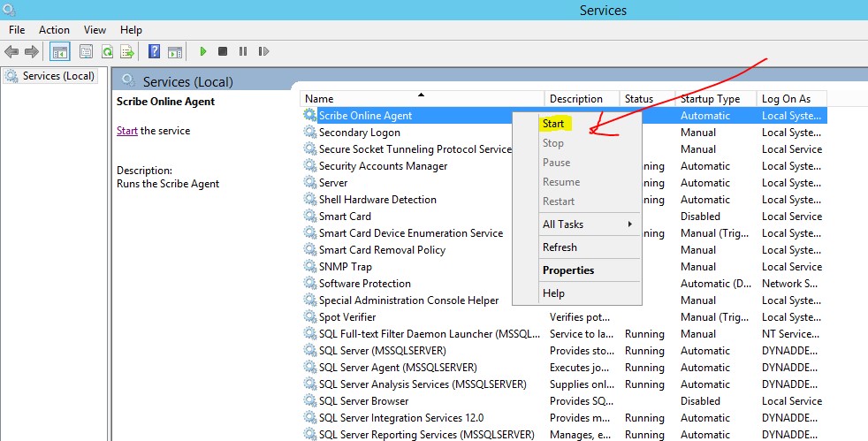The height and width of the screenshot is (441, 868).
Task: Toggle the Show/Hide Action Pane icon
Action: 175,52
